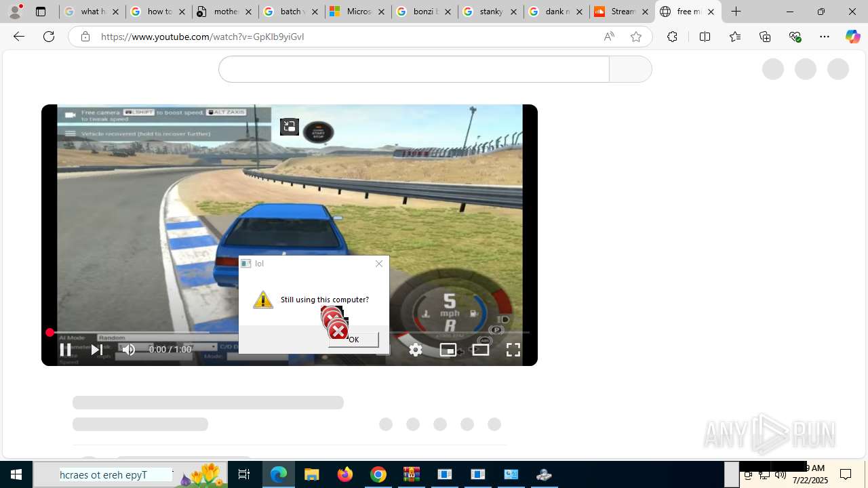This screenshot has width=868, height=488.
Task: Open Task View on taskbar
Action: 243,474
